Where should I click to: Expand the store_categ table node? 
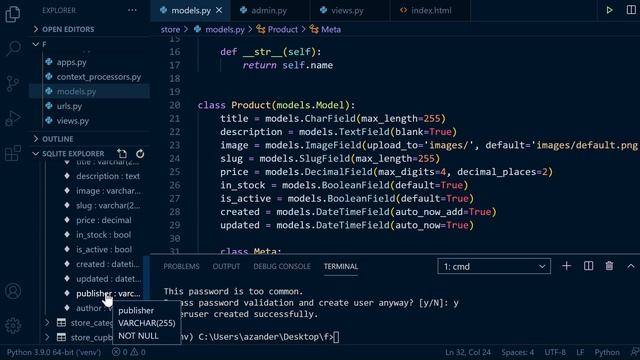point(47,322)
